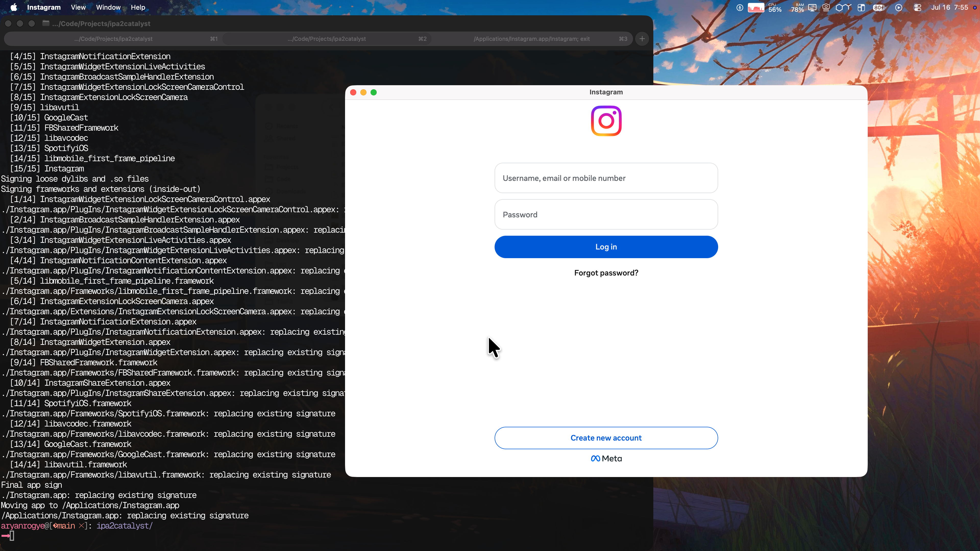Open the Forgot password link
The width and height of the screenshot is (980, 551).
point(606,273)
